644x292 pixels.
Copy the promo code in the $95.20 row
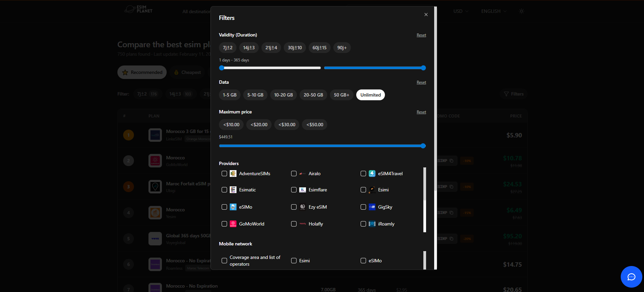pyautogui.click(x=451, y=239)
